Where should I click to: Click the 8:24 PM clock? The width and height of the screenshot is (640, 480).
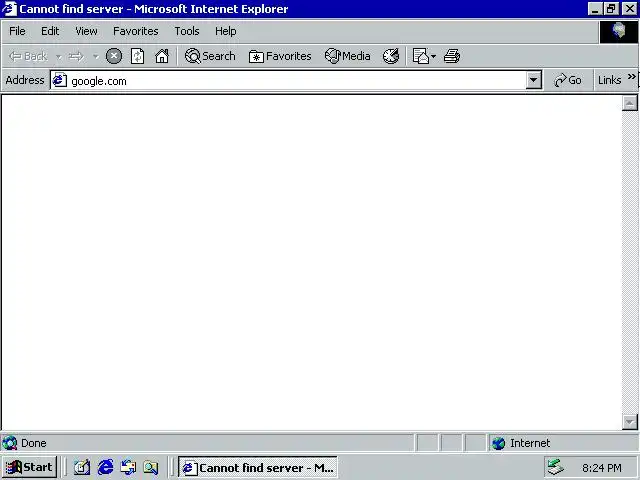(602, 468)
